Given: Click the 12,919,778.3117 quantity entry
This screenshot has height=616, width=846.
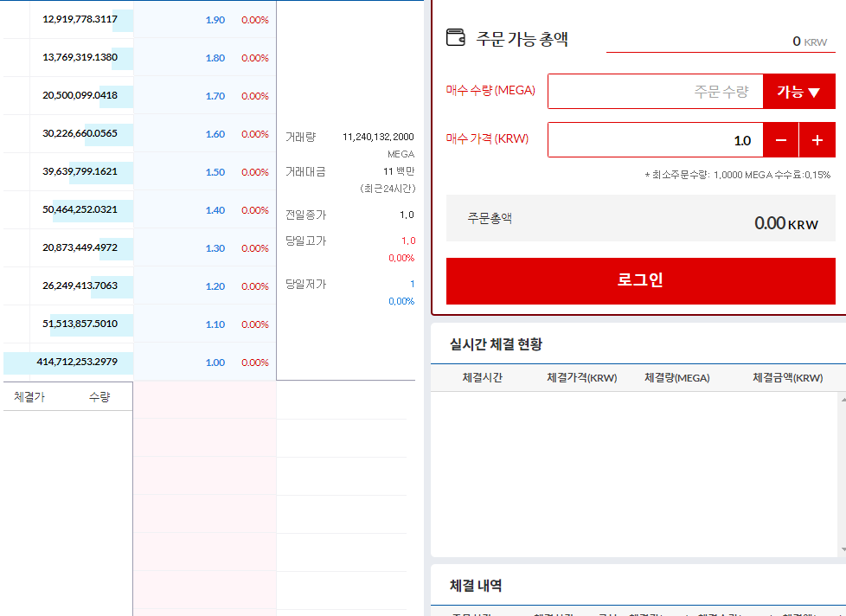Looking at the screenshot, I should coord(80,19).
